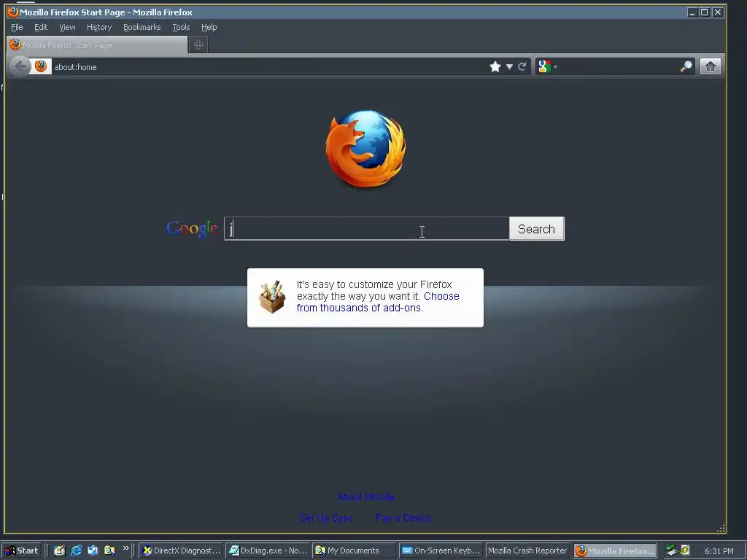Click the Firefox site identity icon
The image size is (747, 560).
coord(41,66)
